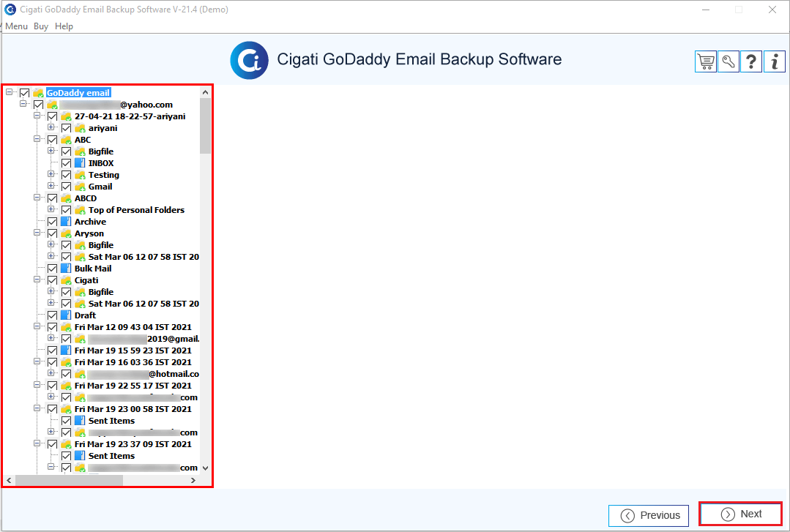Toggle the yahoo.com account checkbox
Viewport: 790px width, 532px height.
pos(38,105)
